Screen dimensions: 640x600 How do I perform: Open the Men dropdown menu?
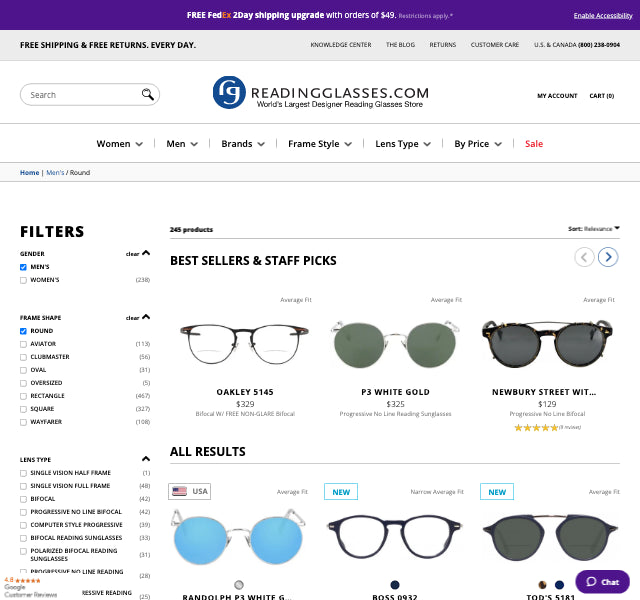coord(182,144)
